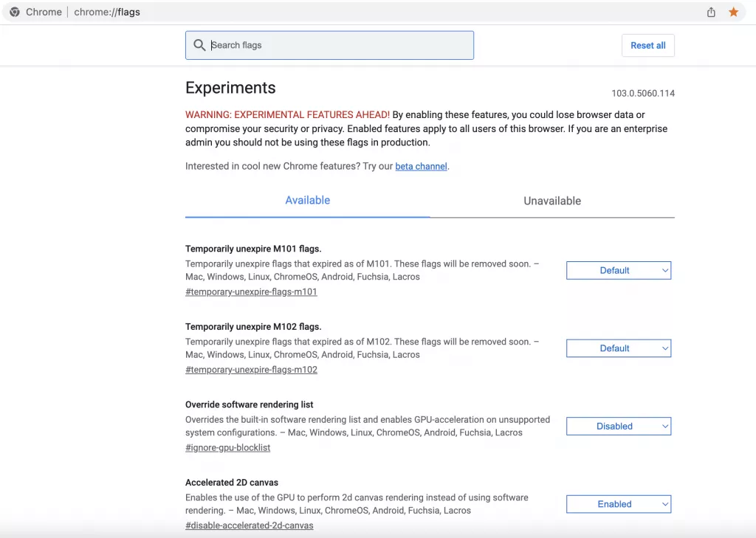This screenshot has height=538, width=756.
Task: Switch to the Unavailable tab
Action: point(552,201)
